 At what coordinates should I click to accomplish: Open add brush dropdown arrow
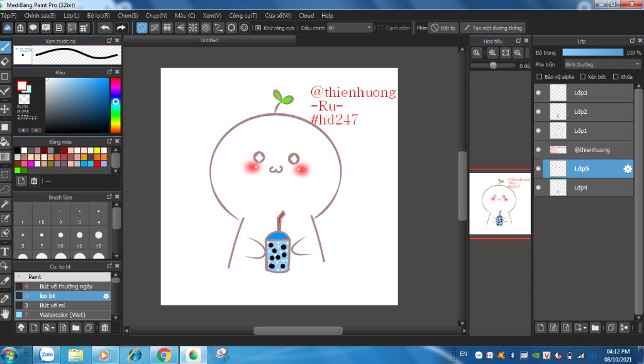53,328
